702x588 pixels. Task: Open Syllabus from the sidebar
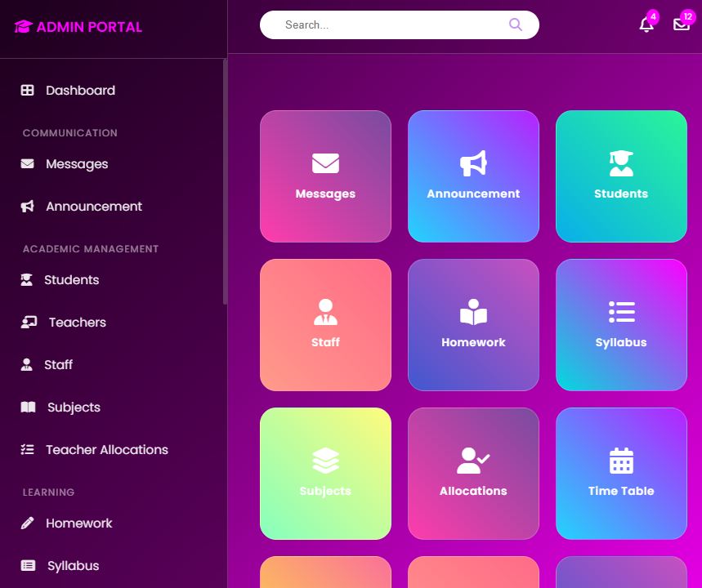[x=74, y=566]
